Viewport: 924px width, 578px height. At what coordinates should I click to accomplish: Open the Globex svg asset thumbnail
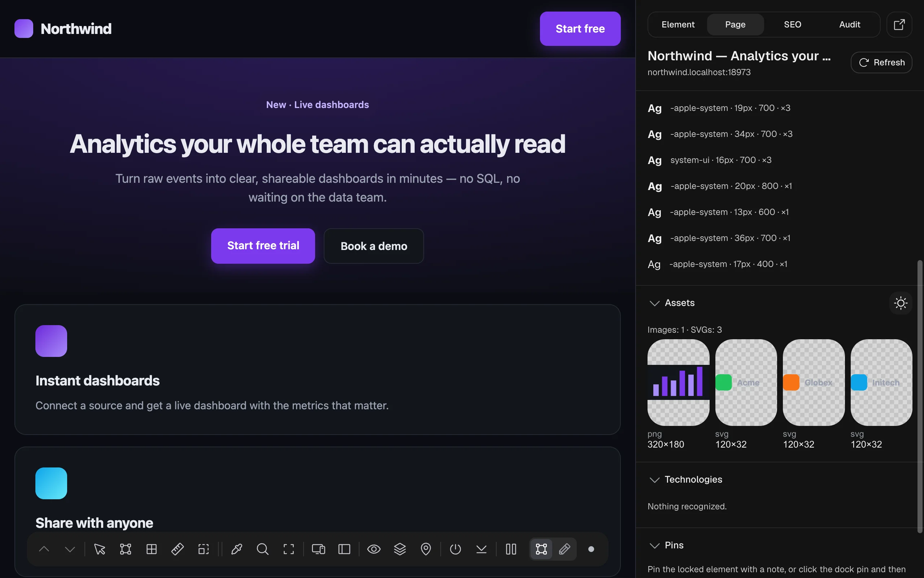click(x=814, y=382)
